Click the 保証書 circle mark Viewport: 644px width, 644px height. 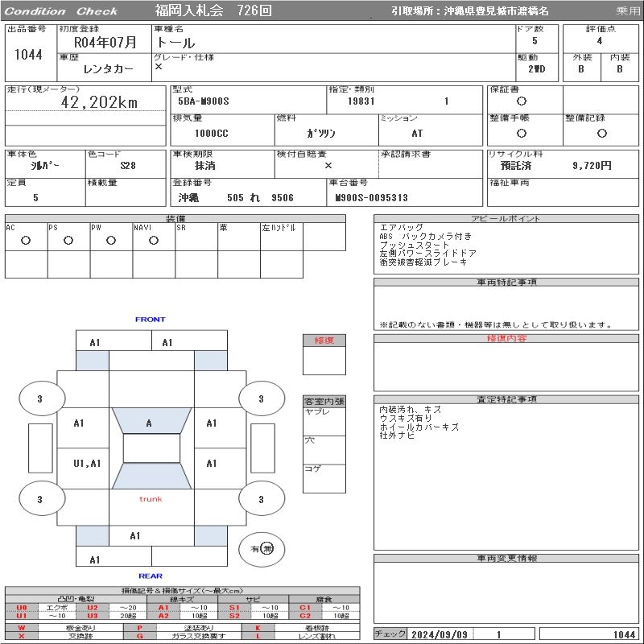(522, 101)
